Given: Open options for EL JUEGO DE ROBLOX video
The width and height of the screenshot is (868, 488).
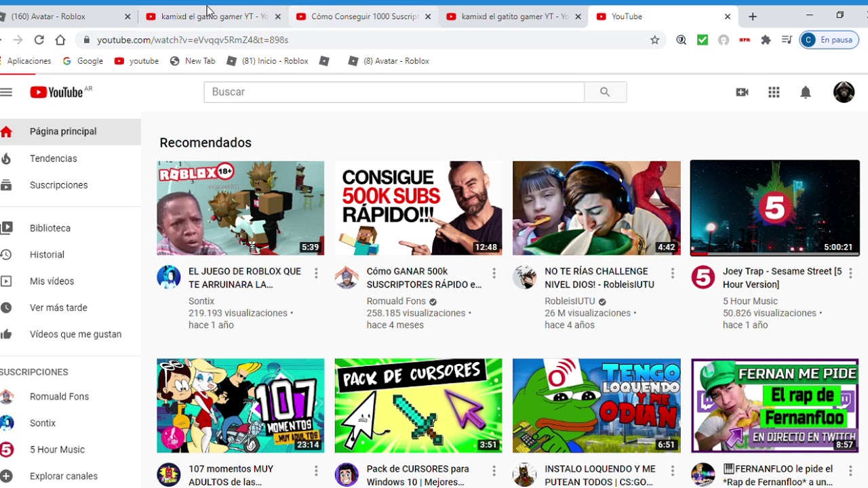Looking at the screenshot, I should tap(316, 273).
